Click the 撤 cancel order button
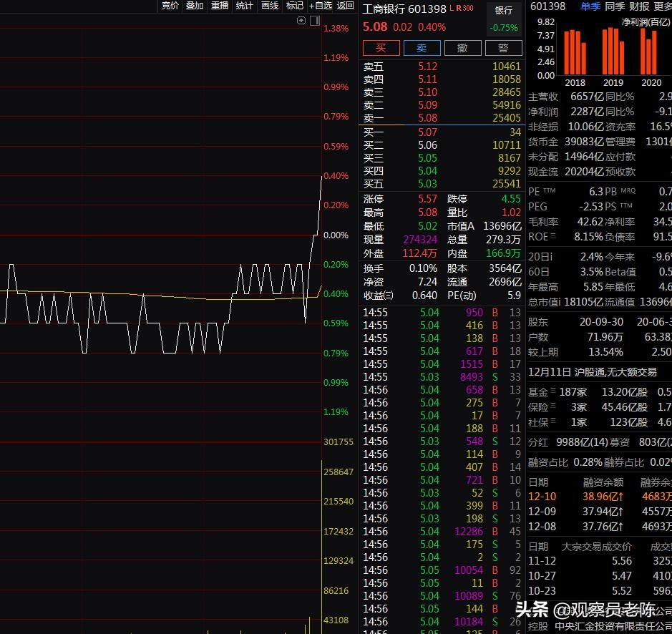The width and height of the screenshot is (672, 634). tap(463, 48)
